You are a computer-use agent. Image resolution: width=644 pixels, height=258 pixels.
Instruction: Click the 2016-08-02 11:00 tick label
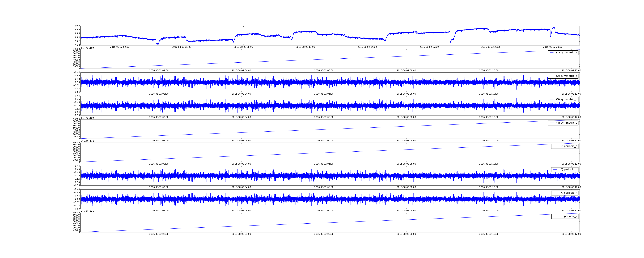305,47
